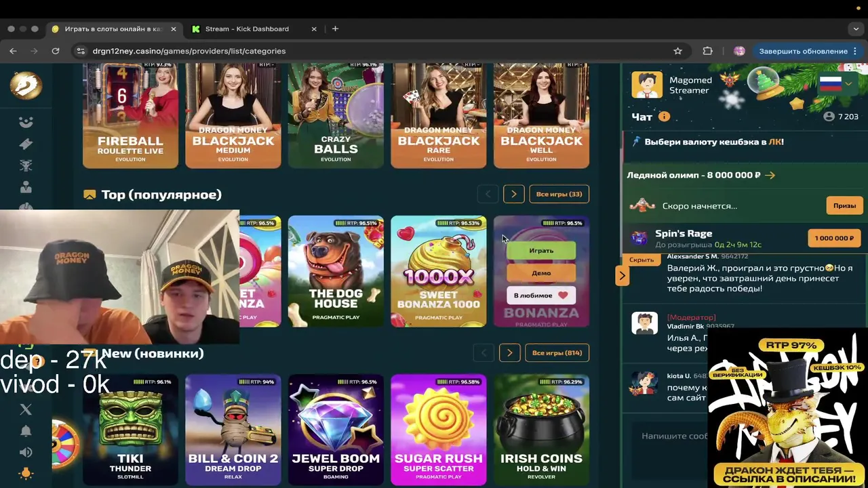868x488 pixels.
Task: Open Tiki Thunder game
Action: 130,430
